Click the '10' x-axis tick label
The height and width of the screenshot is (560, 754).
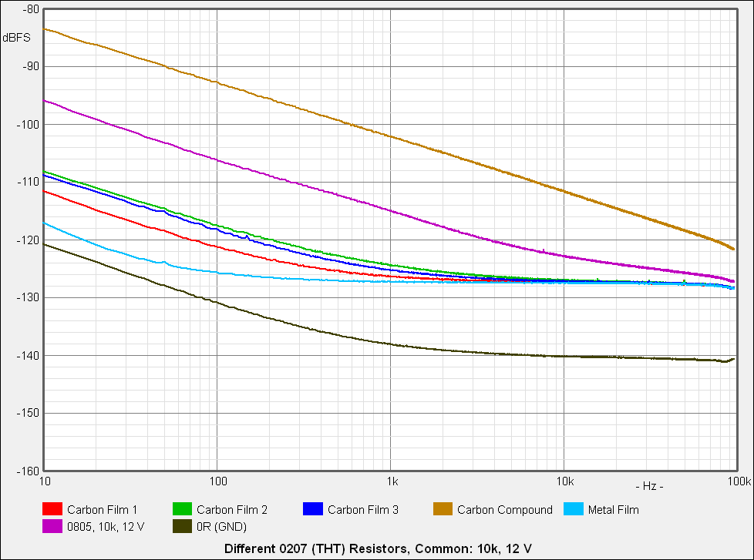tap(45, 481)
